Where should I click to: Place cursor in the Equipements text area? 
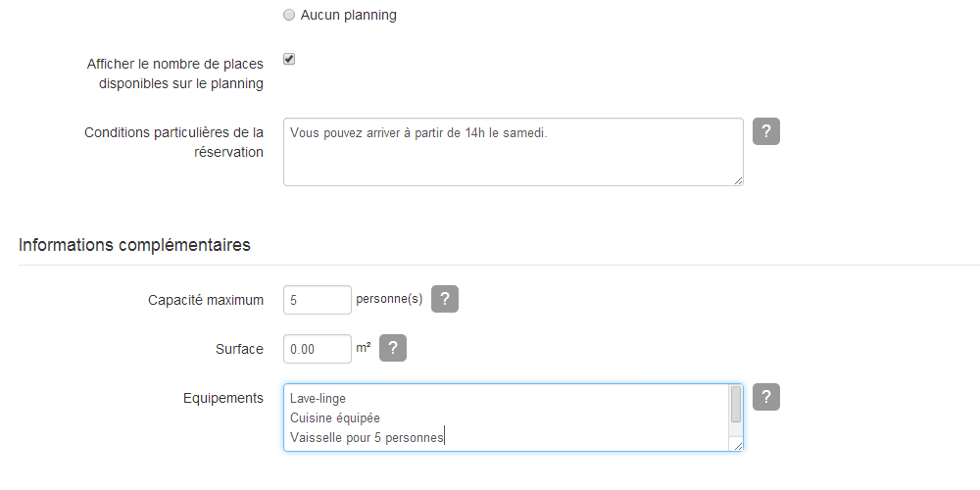(507, 417)
